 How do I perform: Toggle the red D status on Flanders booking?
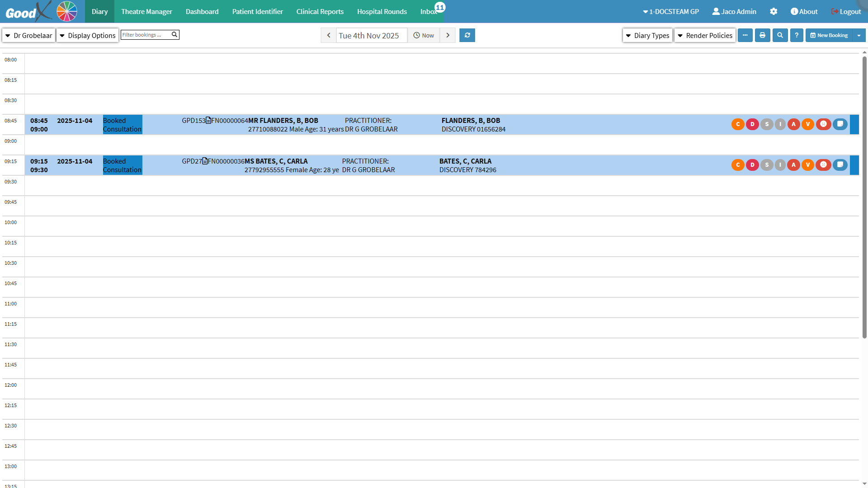pyautogui.click(x=752, y=124)
